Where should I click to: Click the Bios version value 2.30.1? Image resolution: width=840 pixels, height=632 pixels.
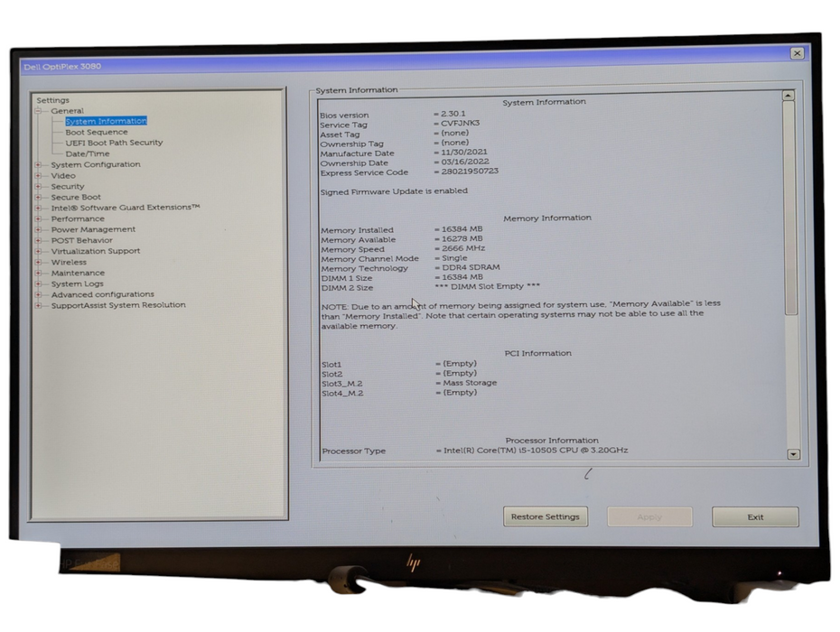point(453,114)
